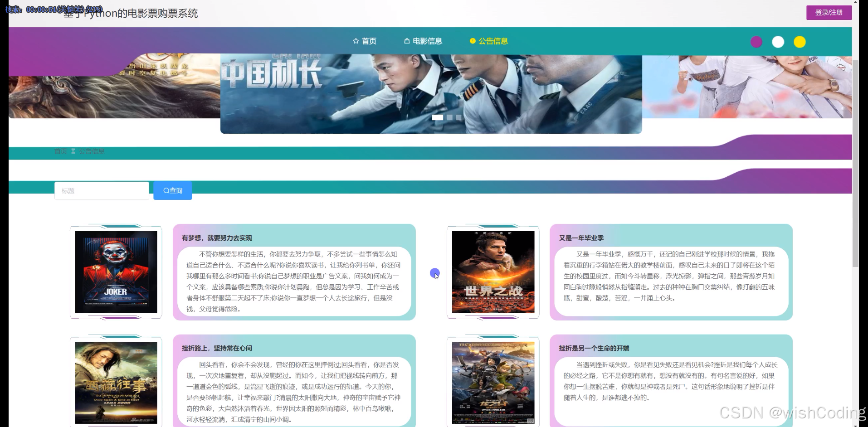Screen dimensions: 868x427
Task: Open the animated dragon movie poster thumbnail
Action: pos(493,383)
